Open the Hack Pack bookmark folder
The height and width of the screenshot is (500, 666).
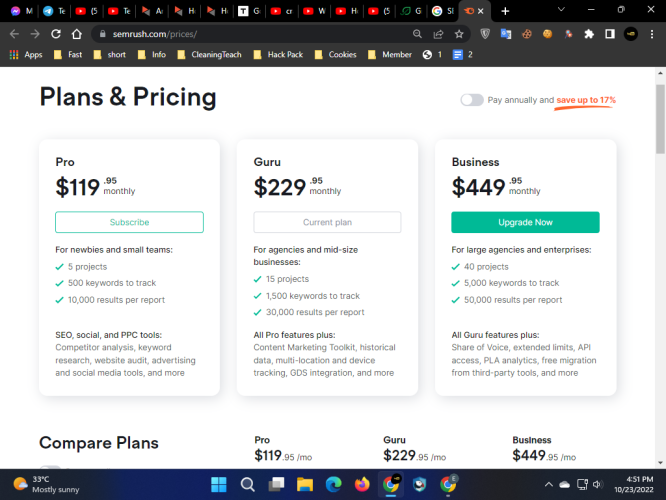(278, 54)
